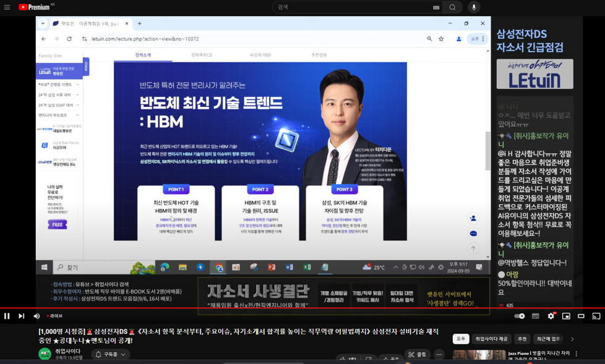Image resolution: width=605 pixels, height=364 pixels.
Task: Toggle subtitles with the captions button
Action: coord(536,316)
